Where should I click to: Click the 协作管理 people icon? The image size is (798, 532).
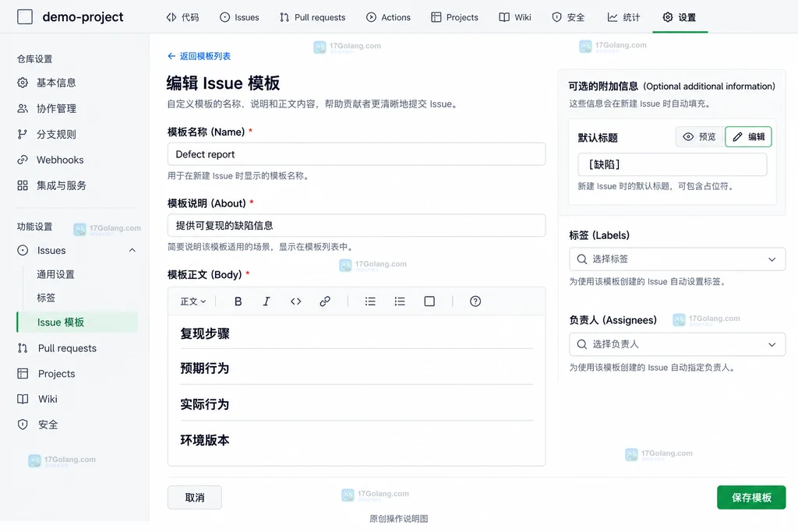[x=23, y=108]
